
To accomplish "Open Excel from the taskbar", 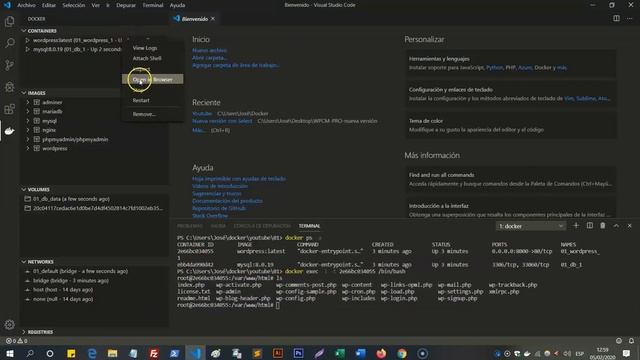I will click(x=340, y=353).
